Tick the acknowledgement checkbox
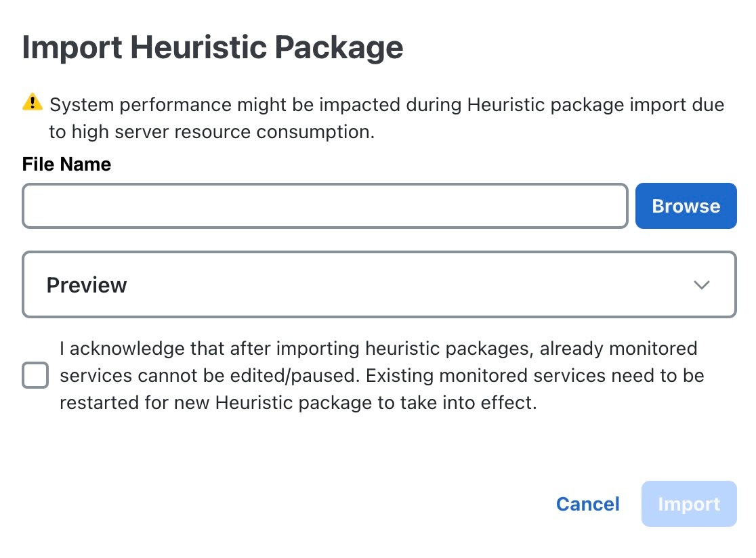Screen dimensions: 756x558 click(x=35, y=375)
